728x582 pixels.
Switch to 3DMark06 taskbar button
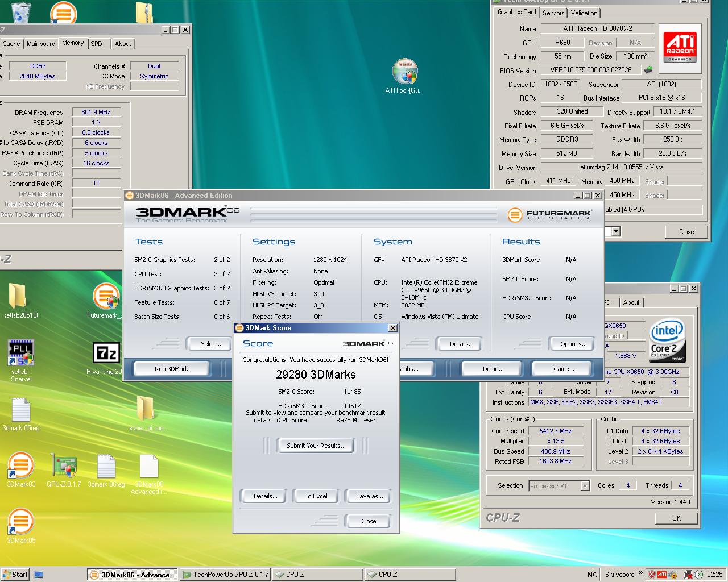point(132,575)
